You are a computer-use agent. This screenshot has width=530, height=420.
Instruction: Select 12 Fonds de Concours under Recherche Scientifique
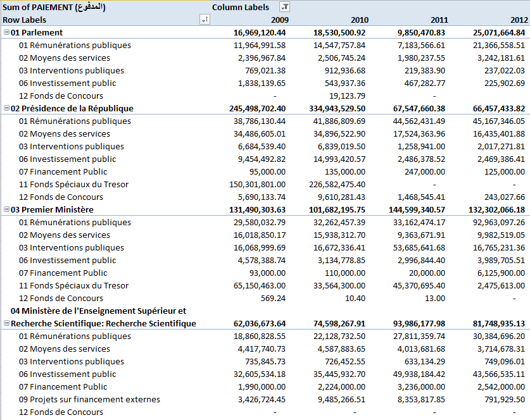tap(61, 412)
